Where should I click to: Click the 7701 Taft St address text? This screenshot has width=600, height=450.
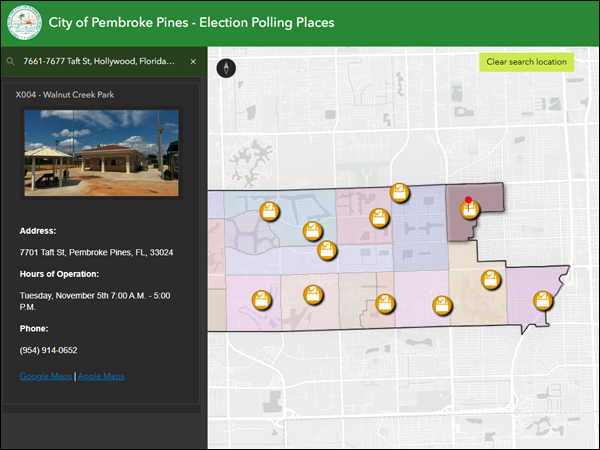coord(96,252)
